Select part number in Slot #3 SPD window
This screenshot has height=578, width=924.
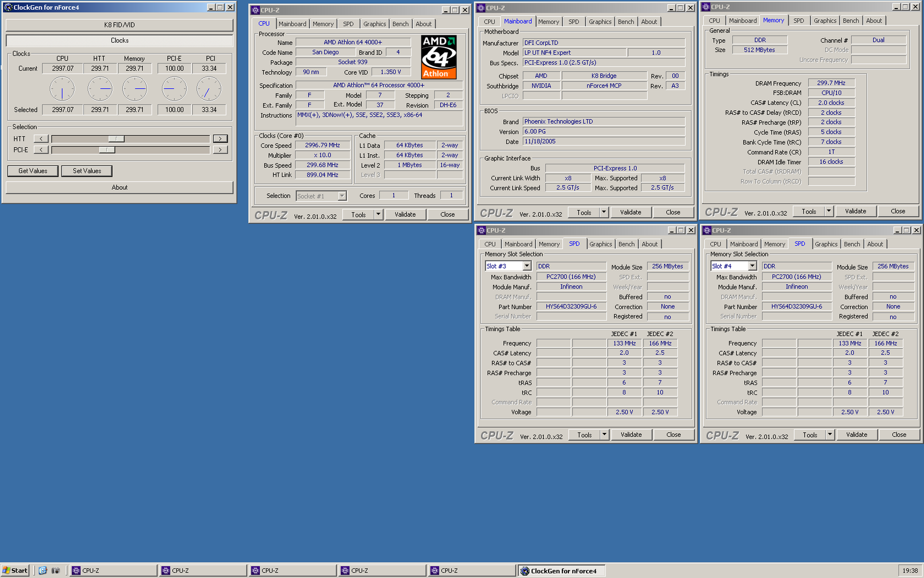coord(571,307)
